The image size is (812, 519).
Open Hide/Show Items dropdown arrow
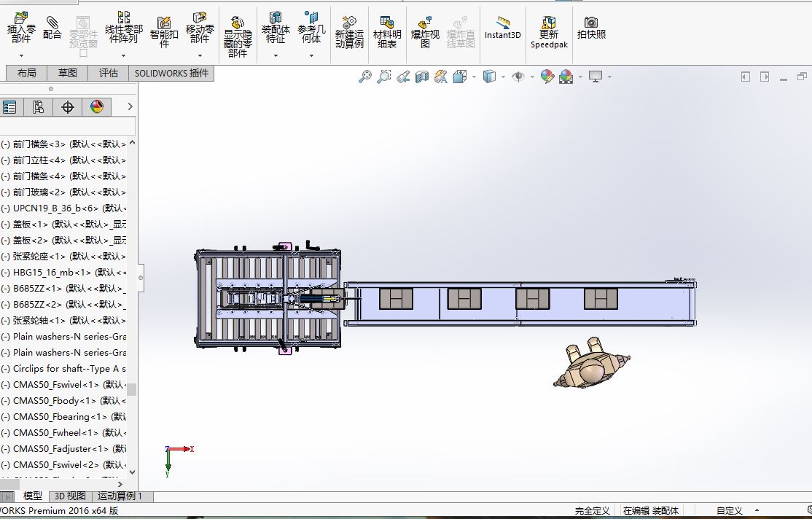[532, 77]
